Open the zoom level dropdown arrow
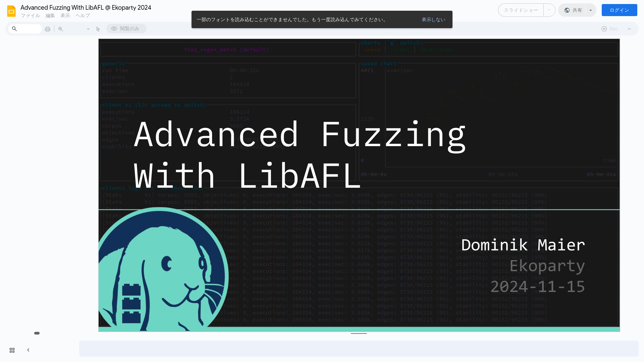The height and width of the screenshot is (362, 644). pos(88,29)
